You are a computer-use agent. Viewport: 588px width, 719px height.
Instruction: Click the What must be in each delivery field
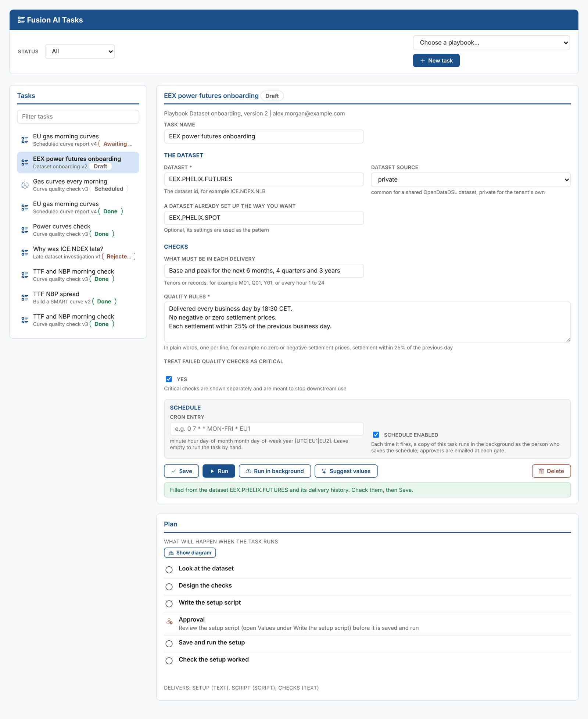click(x=264, y=271)
